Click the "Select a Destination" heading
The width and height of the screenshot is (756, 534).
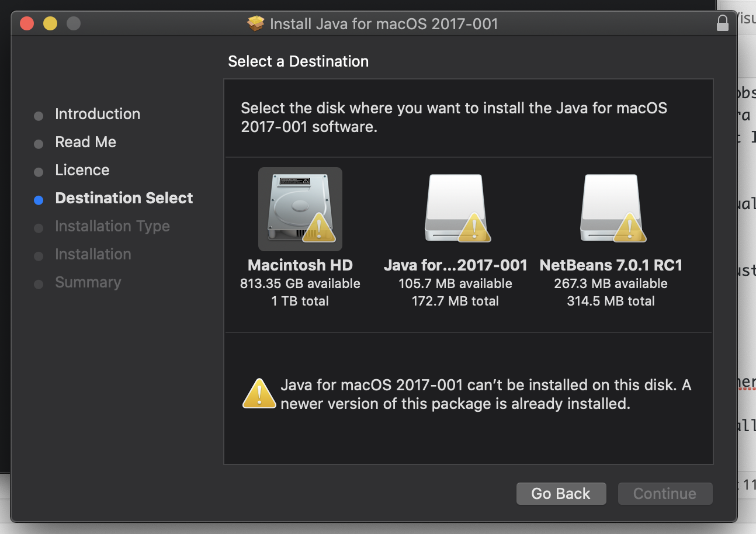299,61
